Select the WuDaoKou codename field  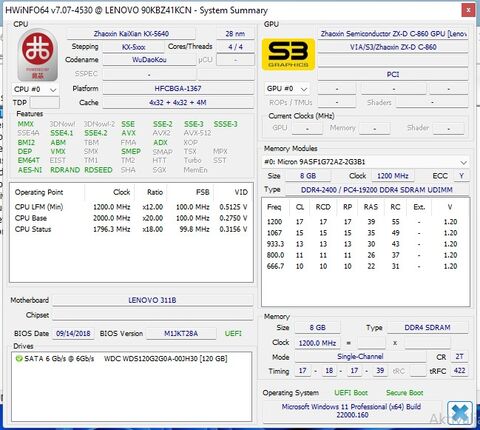click(149, 60)
